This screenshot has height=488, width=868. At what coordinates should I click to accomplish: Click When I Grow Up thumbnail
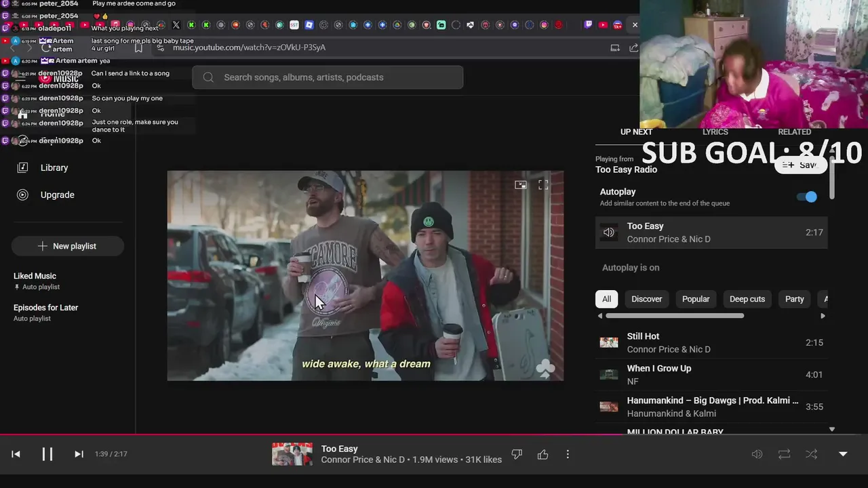point(608,374)
